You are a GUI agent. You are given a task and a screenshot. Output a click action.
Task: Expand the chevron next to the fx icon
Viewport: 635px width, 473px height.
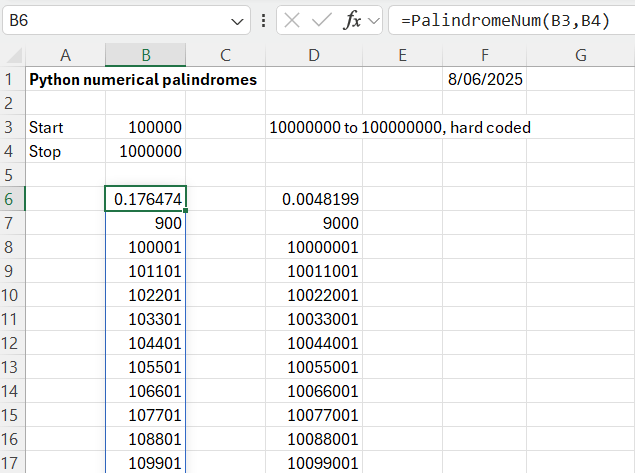click(x=374, y=20)
